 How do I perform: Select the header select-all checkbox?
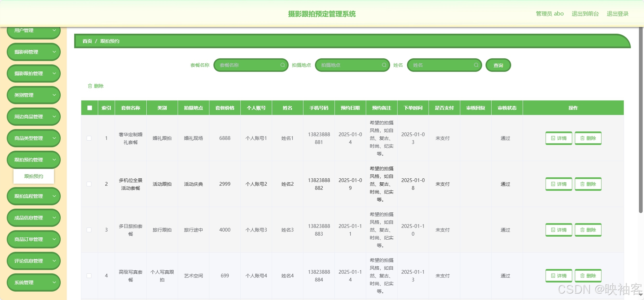tap(90, 108)
